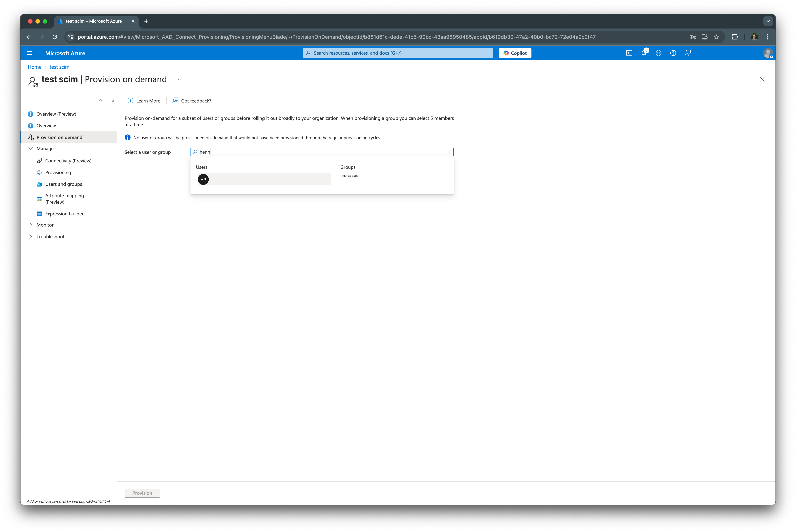This screenshot has width=796, height=532.
Task: Clear the henn search query
Action: coord(449,152)
